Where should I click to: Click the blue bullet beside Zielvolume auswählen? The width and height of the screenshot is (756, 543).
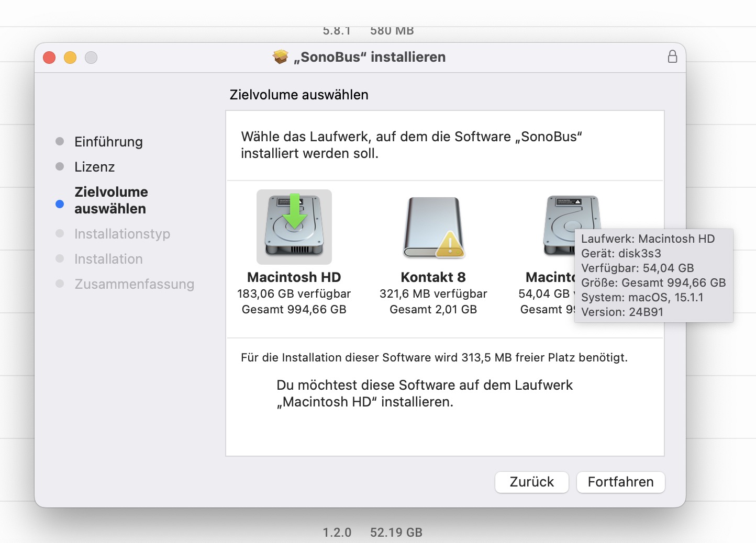click(x=60, y=204)
